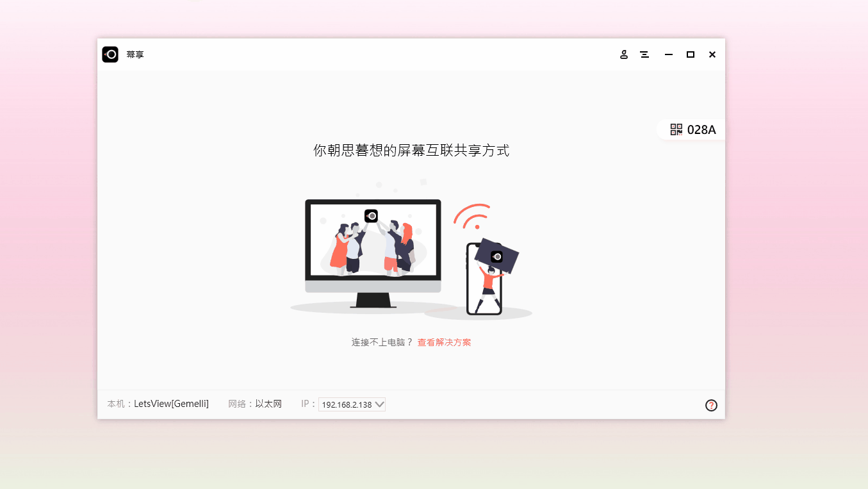Open the settings menu icon
This screenshot has height=489, width=868.
[644, 54]
